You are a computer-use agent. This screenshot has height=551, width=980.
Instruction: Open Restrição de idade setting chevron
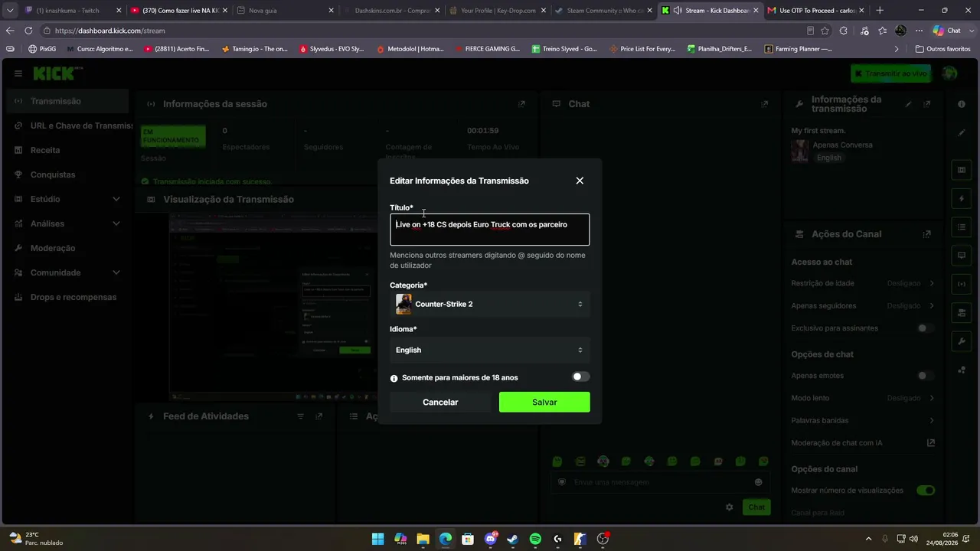pyautogui.click(x=932, y=283)
